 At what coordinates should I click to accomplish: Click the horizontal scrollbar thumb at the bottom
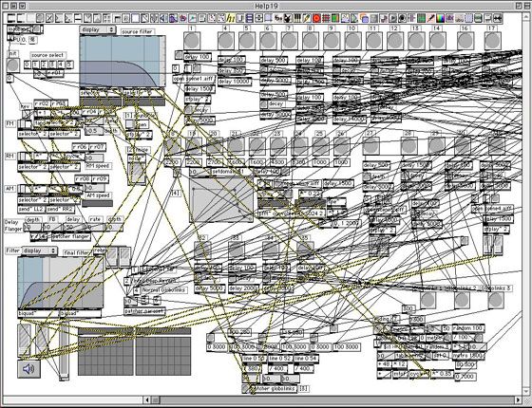point(155,399)
